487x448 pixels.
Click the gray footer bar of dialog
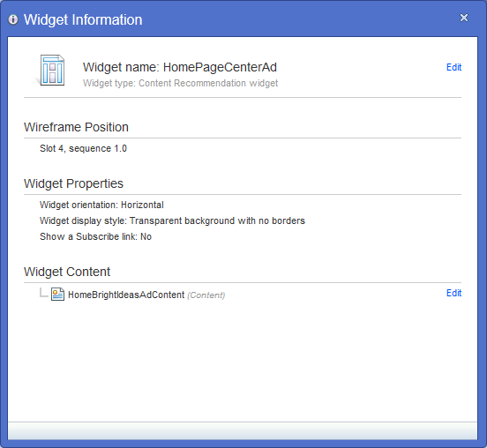tap(243, 431)
